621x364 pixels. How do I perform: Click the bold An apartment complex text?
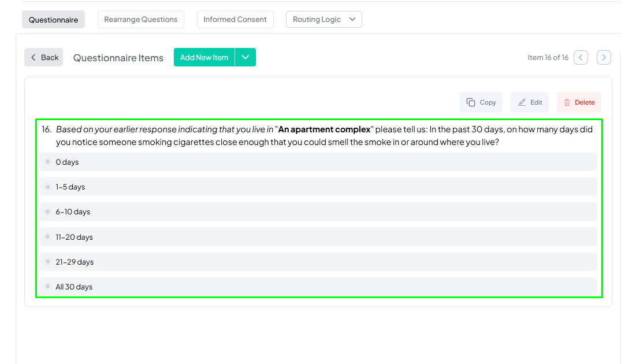tap(324, 129)
